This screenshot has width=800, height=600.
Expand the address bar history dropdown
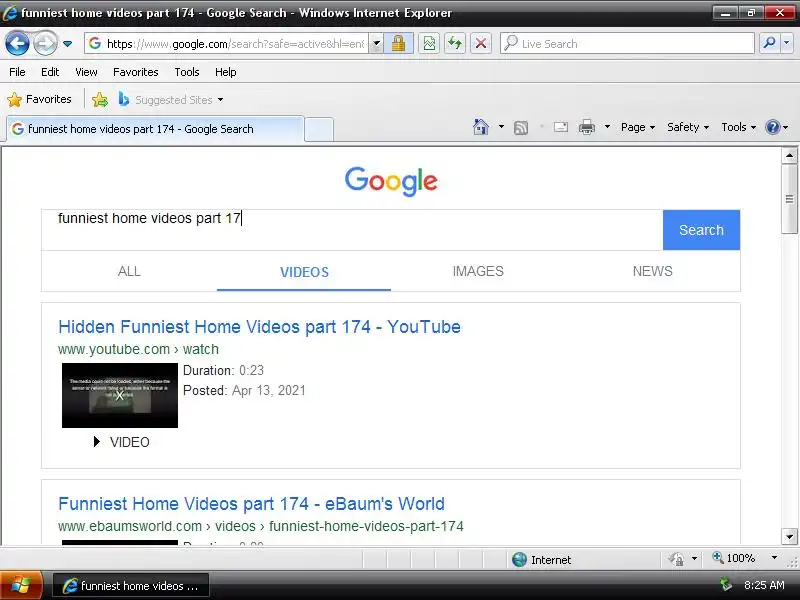[377, 44]
